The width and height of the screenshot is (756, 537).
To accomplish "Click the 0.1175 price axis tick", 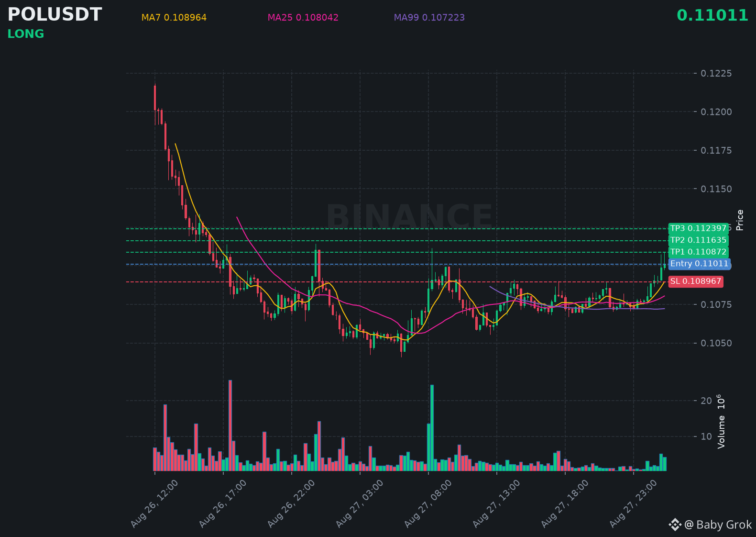I will [x=716, y=151].
